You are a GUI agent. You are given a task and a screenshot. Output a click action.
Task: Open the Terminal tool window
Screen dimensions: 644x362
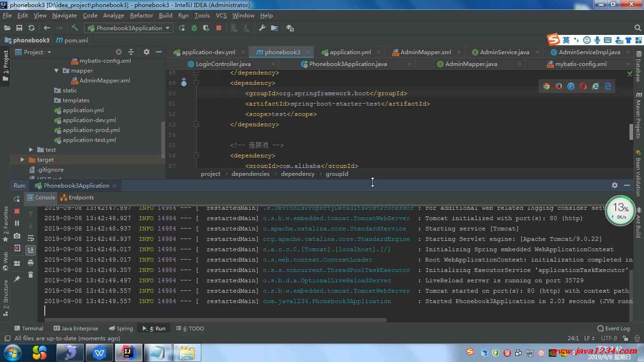click(28, 329)
